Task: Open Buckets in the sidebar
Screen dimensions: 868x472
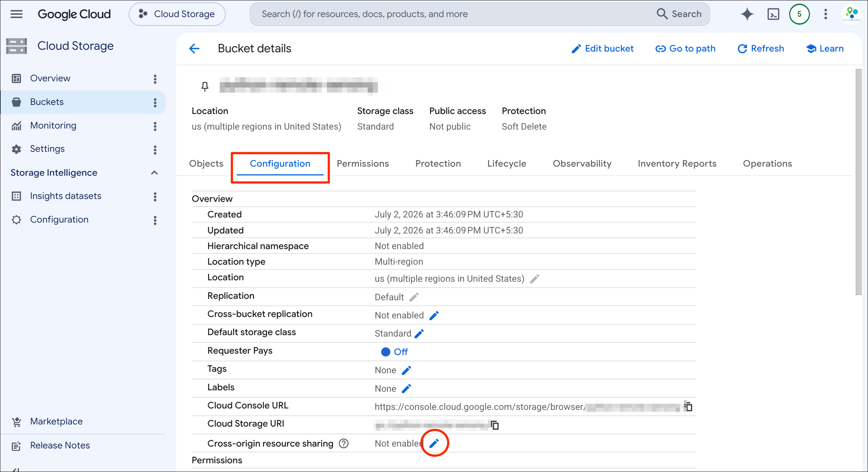Action: point(47,102)
